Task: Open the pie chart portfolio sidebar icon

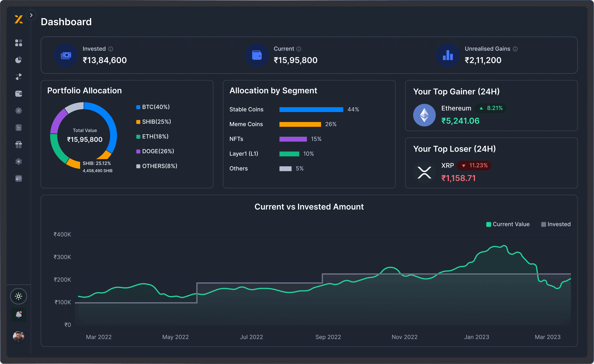Action: pos(19,60)
